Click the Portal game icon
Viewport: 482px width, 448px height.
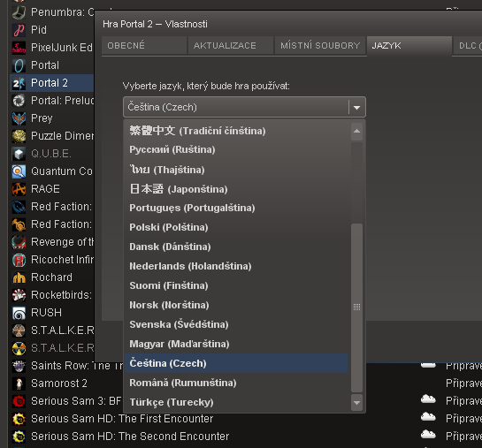point(19,65)
